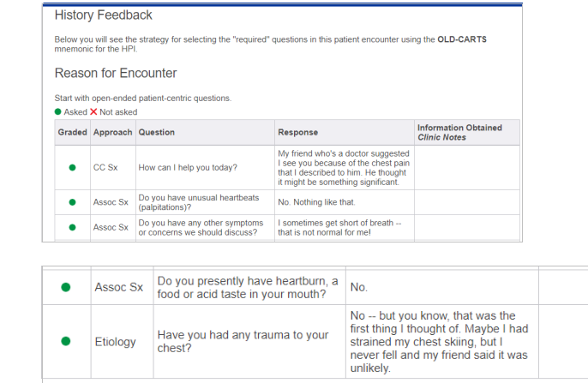Select the Graded column header
Screen dimensions: 588x383
(x=72, y=132)
